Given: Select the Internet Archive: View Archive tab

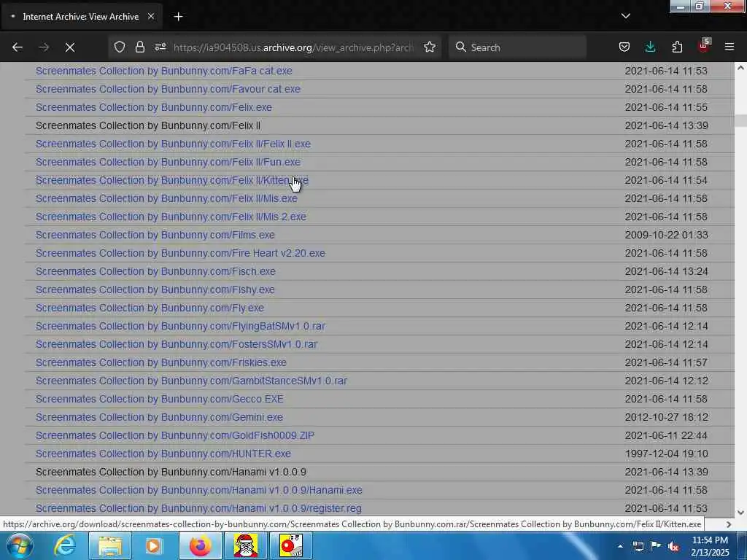Looking at the screenshot, I should tap(81, 17).
